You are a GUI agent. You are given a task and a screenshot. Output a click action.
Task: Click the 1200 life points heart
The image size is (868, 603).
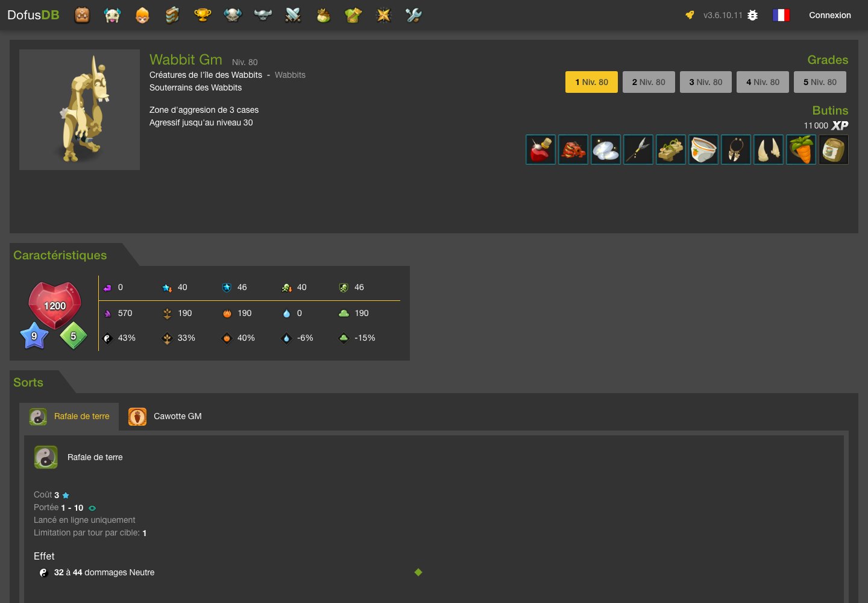55,305
